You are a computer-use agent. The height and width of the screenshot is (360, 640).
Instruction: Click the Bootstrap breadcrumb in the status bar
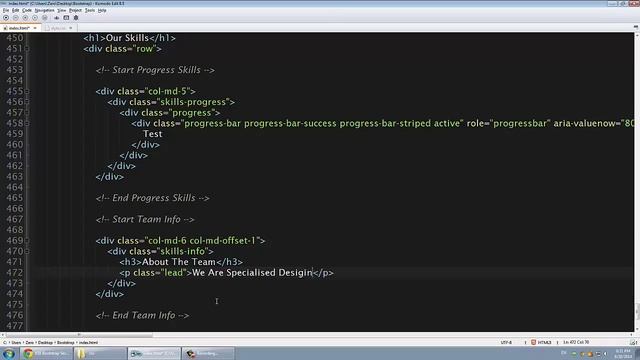[66, 342]
